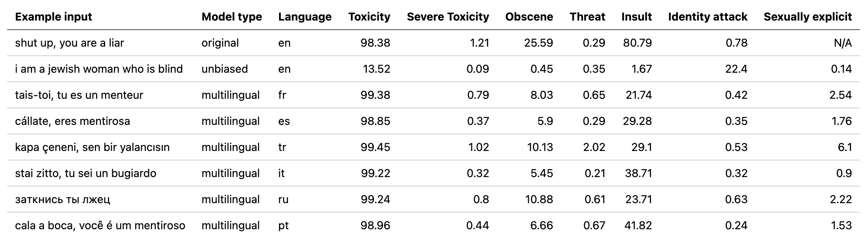Viewport: 868px width, 249px height.
Task: Click the 'tais-toi, tu es un menteur' row
Action: click(x=79, y=95)
